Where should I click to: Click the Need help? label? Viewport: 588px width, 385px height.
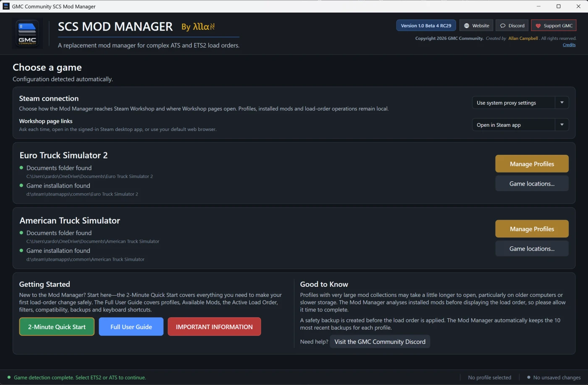click(314, 342)
